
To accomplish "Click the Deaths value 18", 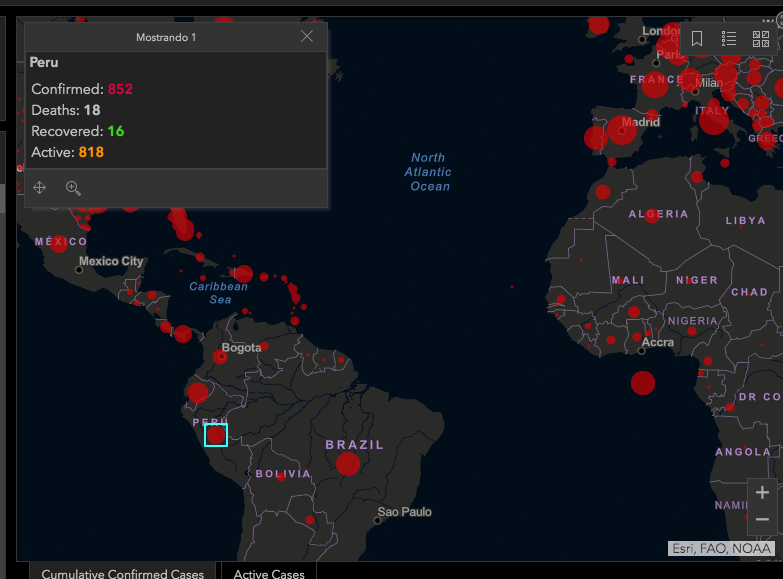I will point(92,110).
